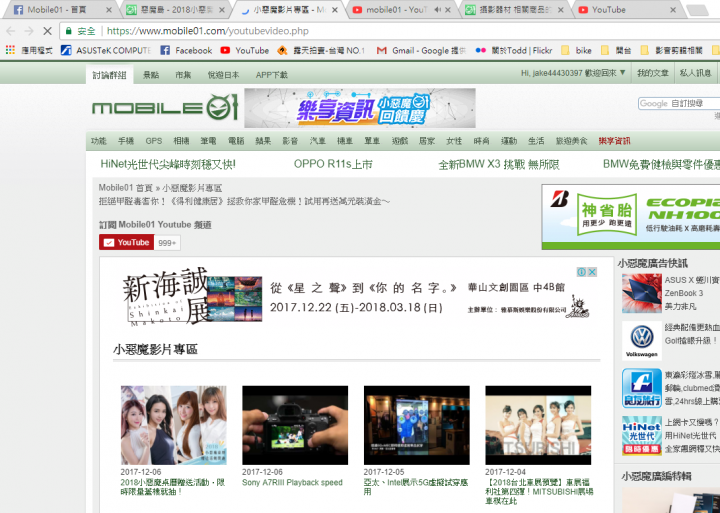720x513 pixels.
Task: Open 樂享資訊 red category link
Action: [614, 141]
